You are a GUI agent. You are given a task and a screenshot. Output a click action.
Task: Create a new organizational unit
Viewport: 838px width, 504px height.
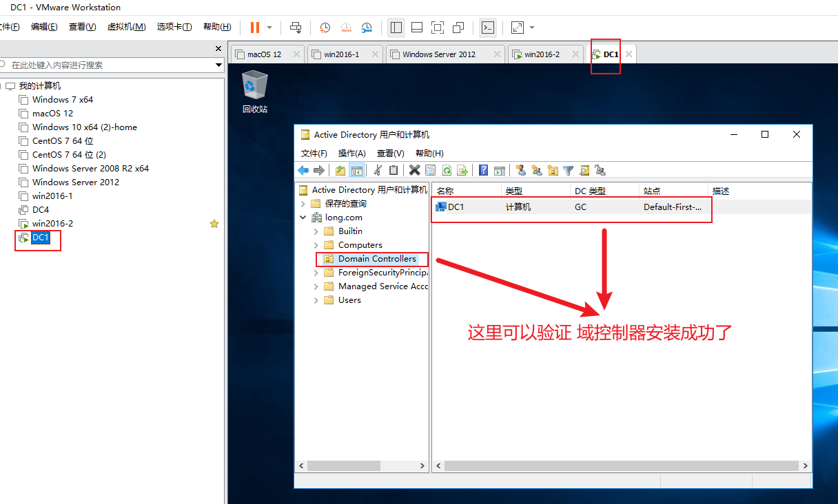(552, 170)
